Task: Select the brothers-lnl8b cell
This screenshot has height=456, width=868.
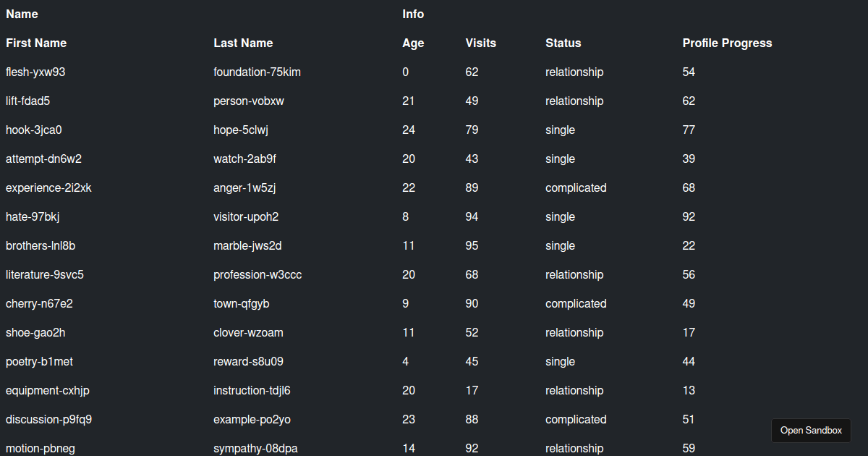Action: click(x=41, y=246)
